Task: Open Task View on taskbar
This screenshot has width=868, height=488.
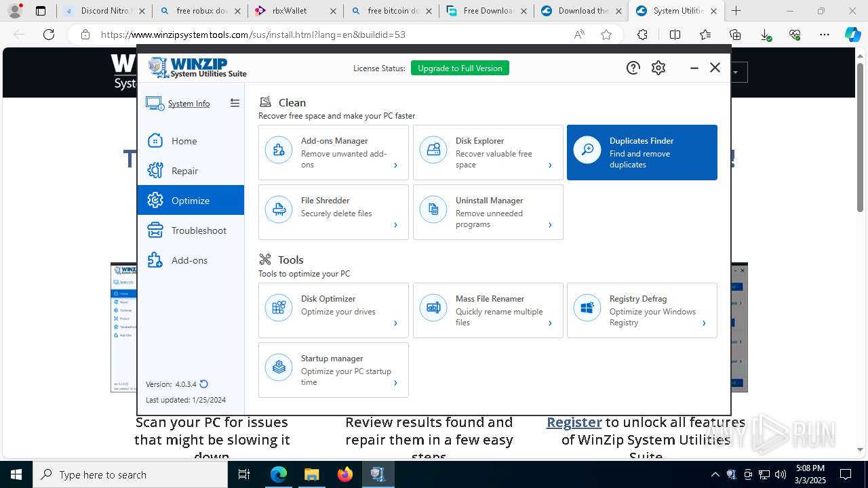Action: pos(244,474)
